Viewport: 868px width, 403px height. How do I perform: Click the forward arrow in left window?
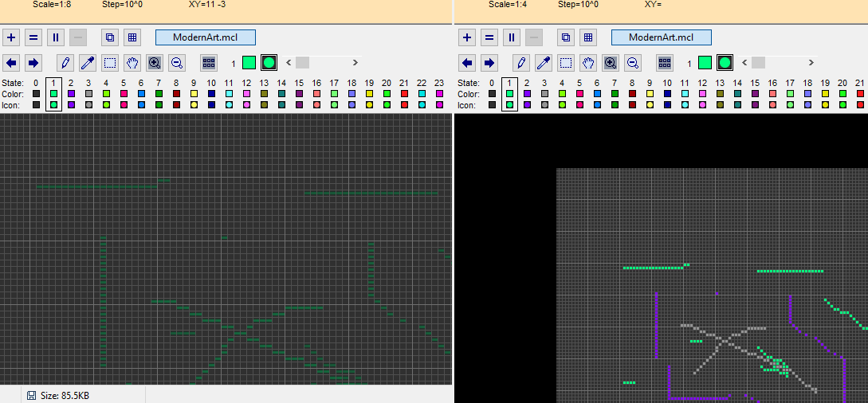[x=33, y=62]
